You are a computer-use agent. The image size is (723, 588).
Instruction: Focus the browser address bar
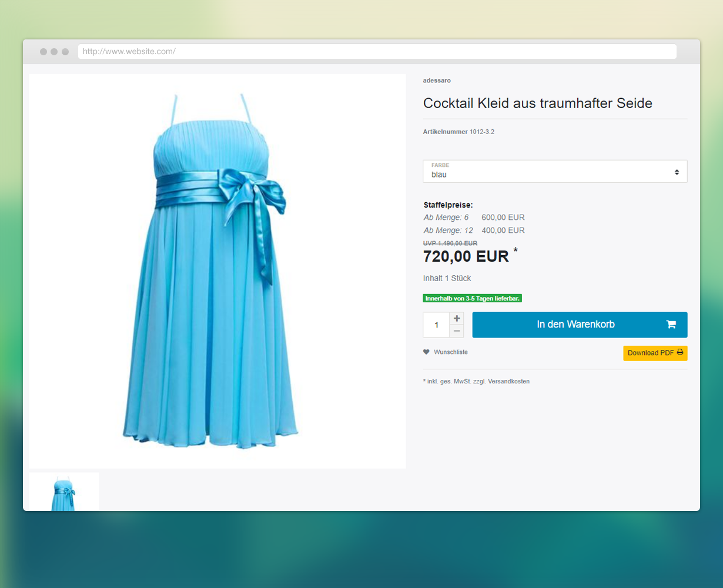point(376,52)
